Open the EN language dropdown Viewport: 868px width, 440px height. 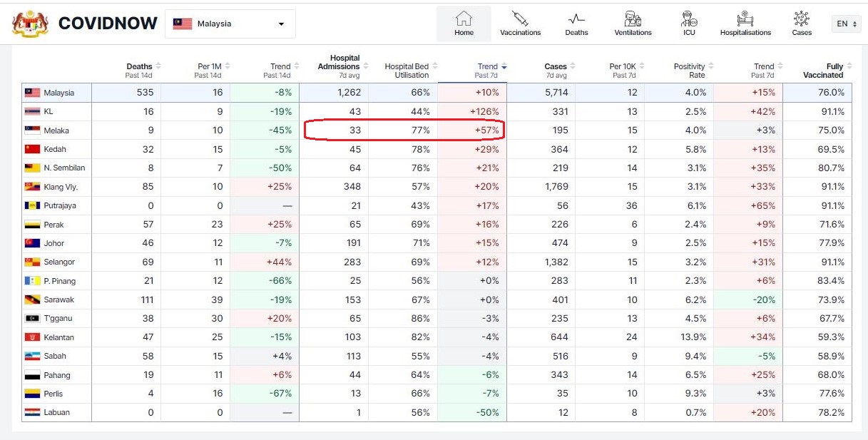(x=846, y=24)
